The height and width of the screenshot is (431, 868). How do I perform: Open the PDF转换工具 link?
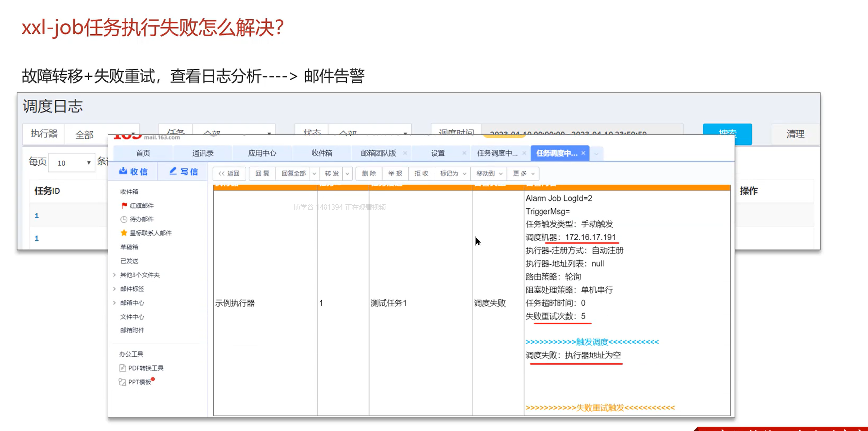(146, 368)
